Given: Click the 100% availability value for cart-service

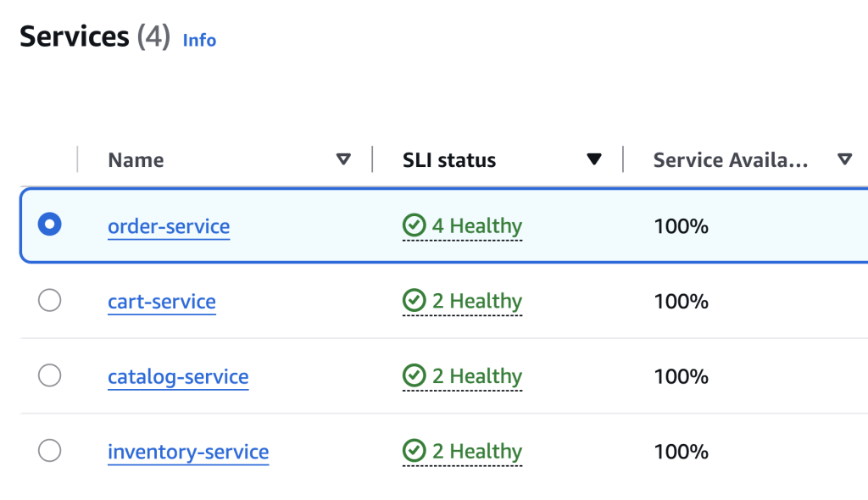Looking at the screenshot, I should coord(681,302).
